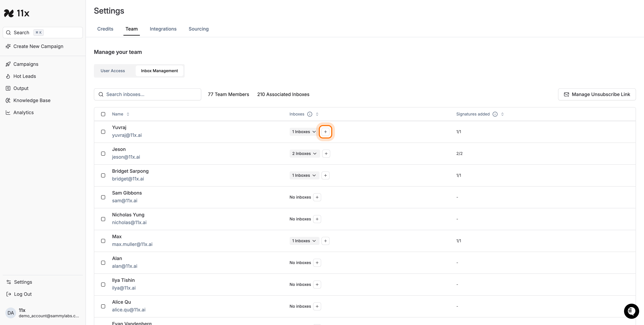Click jeson@11x.ai email
Image resolution: width=644 pixels, height=325 pixels.
126,157
